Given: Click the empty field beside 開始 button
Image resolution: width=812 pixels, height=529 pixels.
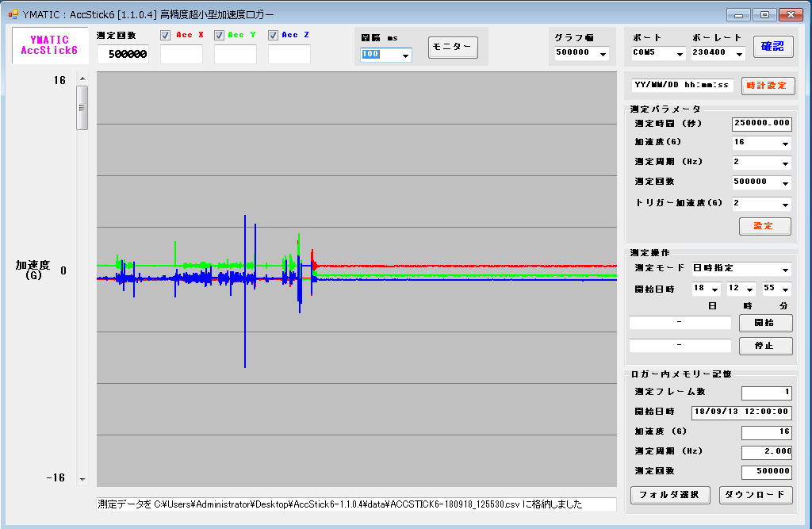Looking at the screenshot, I should [680, 323].
